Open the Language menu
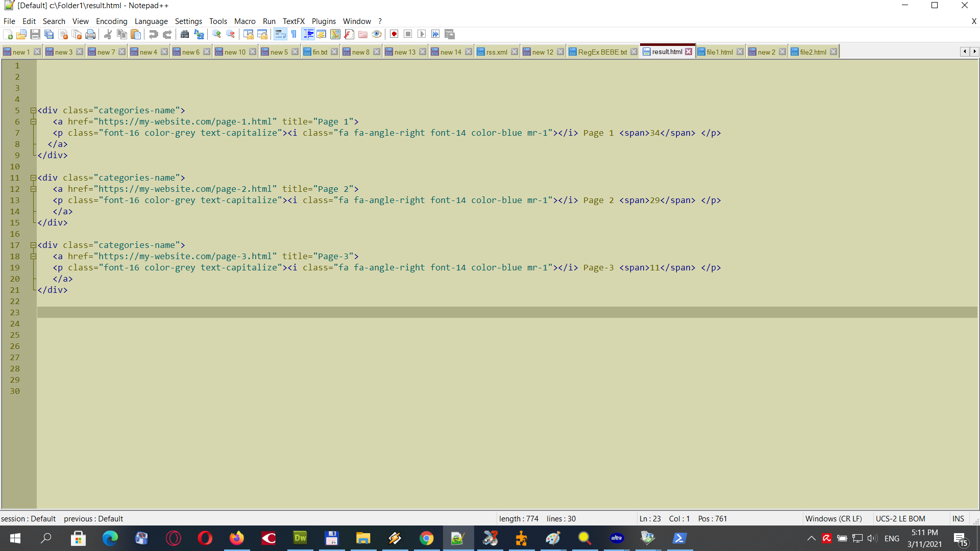 tap(151, 21)
